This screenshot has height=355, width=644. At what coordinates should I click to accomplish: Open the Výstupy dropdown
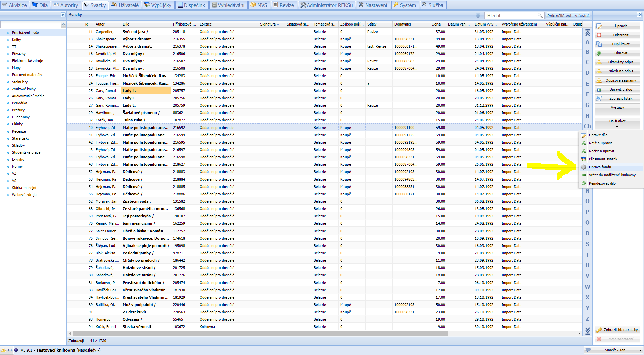coord(617,109)
